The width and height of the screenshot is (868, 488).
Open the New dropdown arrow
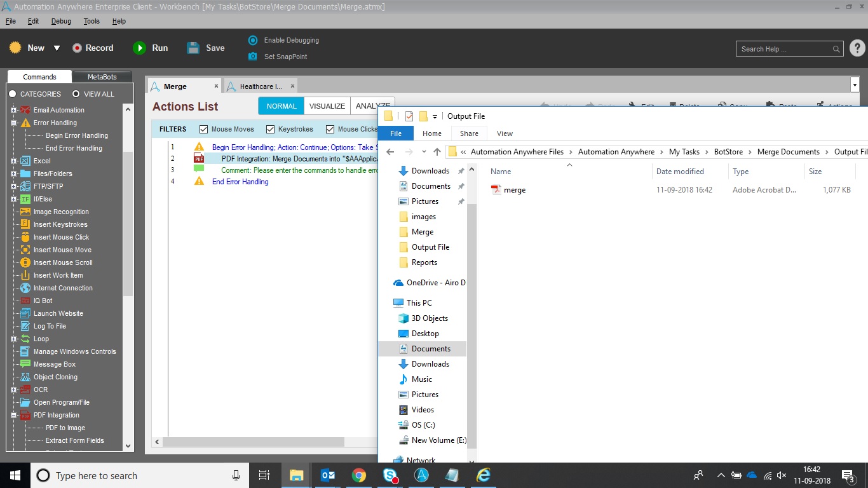(57, 48)
